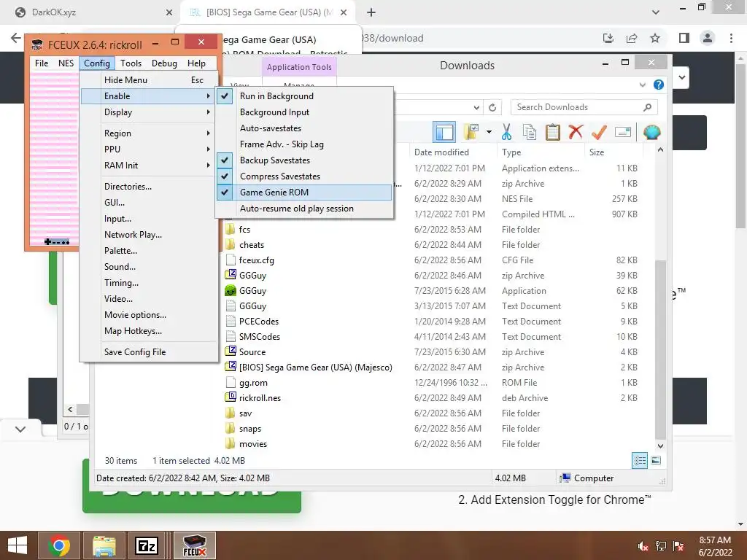Toggle Run in Background option
Viewport: 747px width, 560px height.
pos(304,96)
